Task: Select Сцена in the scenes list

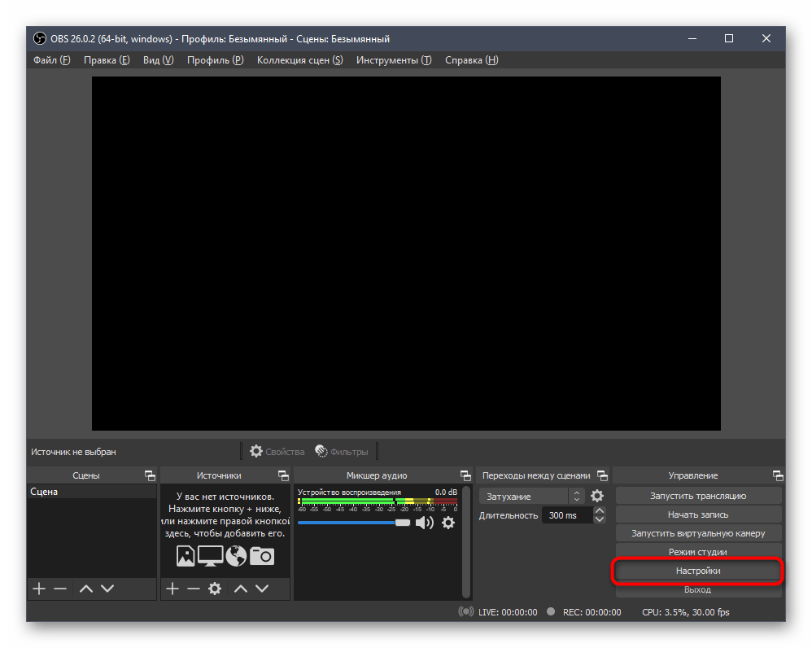Action: tap(45, 492)
